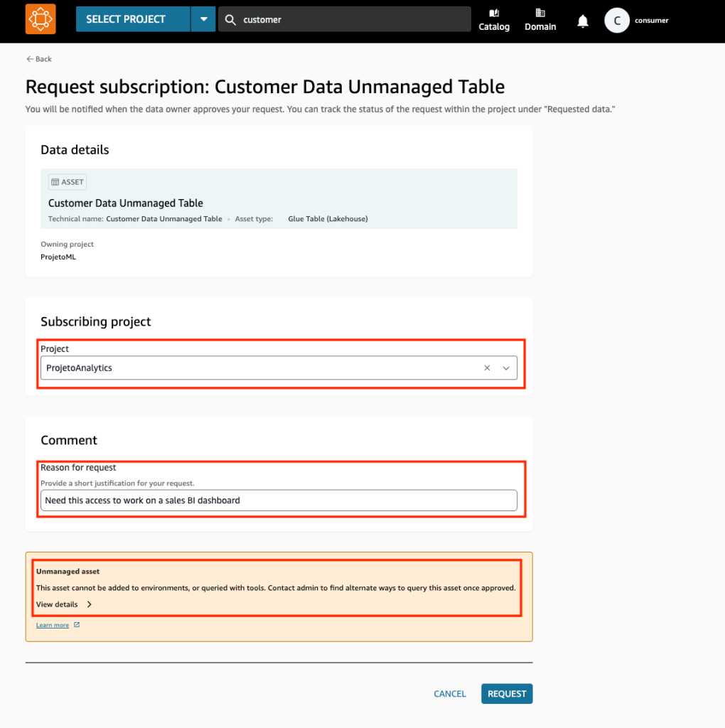Go back using the Back link
This screenshot has width=725, height=728.
pyautogui.click(x=39, y=59)
